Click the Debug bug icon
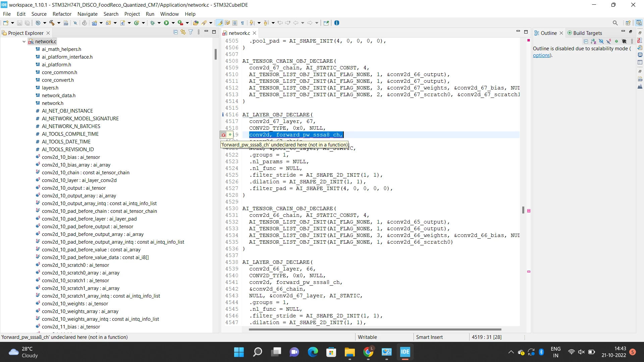This screenshot has height=362, width=644. (153, 23)
